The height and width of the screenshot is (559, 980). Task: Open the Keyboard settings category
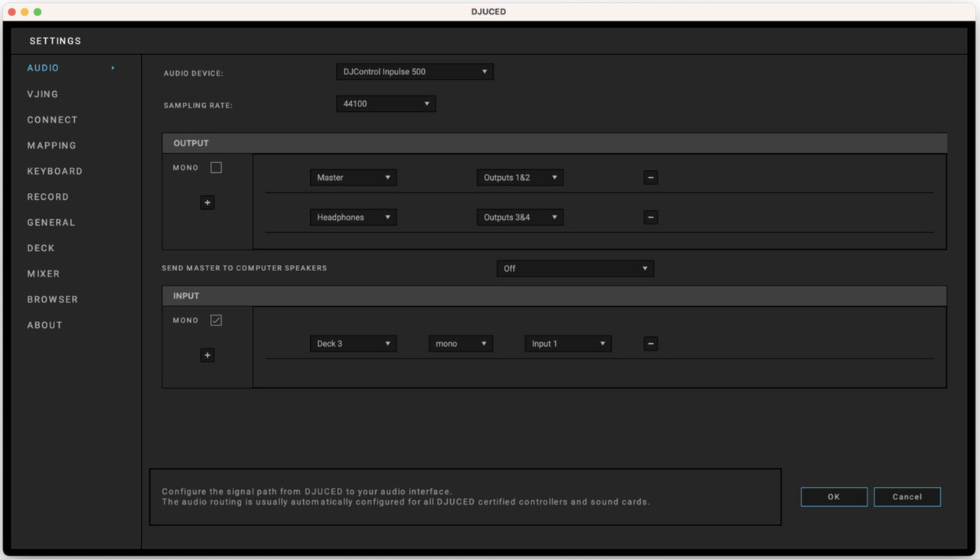click(54, 172)
